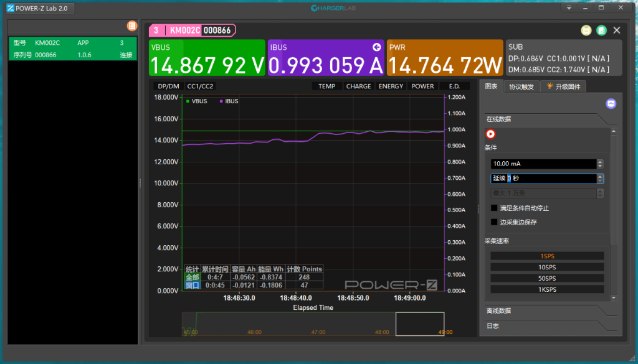Click the 0:4:7 accumulated time cell
Screen dimensions: 638x364
215,277
